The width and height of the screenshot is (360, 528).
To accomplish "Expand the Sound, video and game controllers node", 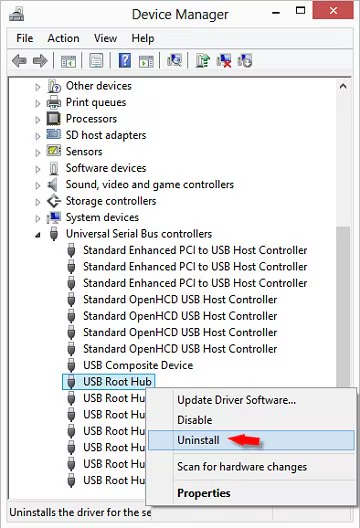I will (37, 186).
